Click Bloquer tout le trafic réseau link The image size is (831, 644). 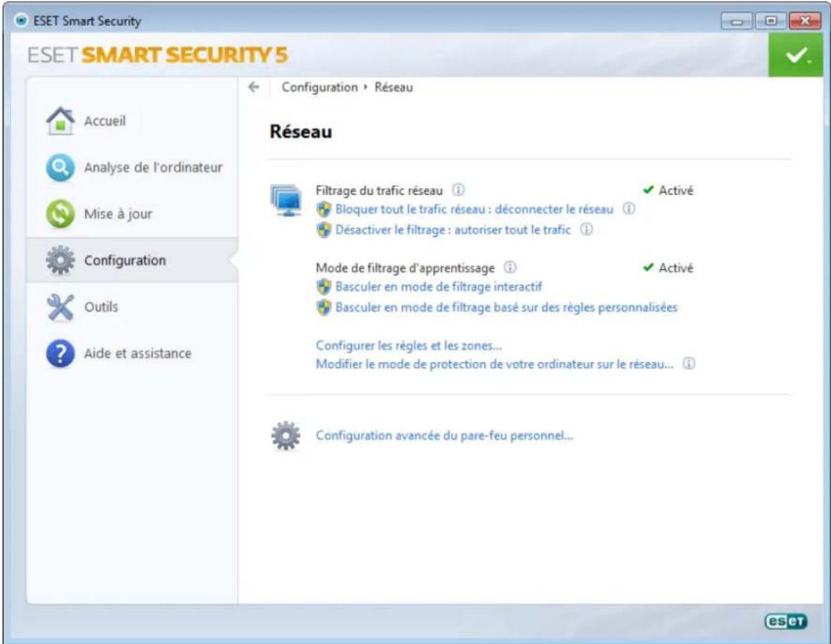474,209
